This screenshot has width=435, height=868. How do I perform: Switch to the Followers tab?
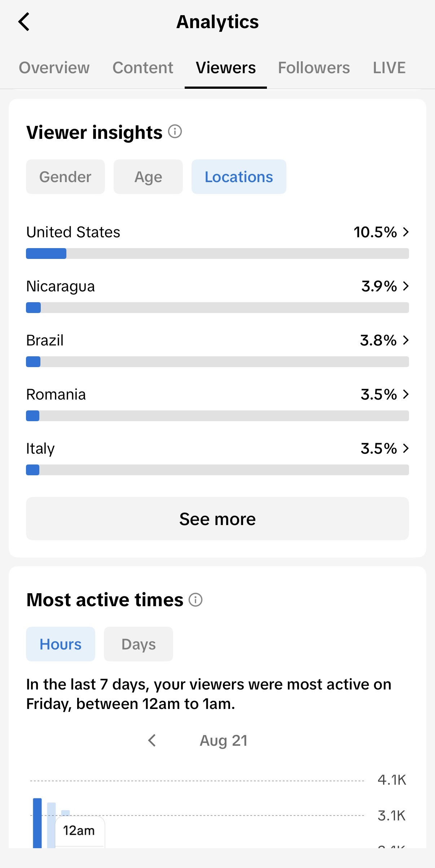click(x=314, y=68)
